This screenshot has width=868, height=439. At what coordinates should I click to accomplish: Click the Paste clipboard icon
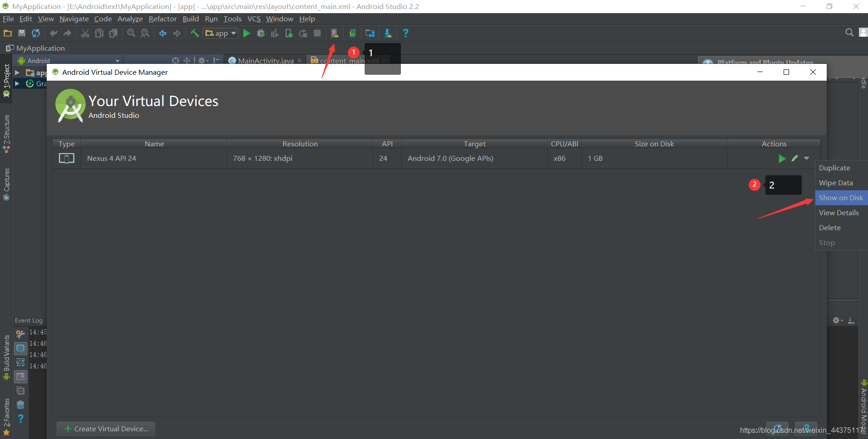(x=113, y=33)
